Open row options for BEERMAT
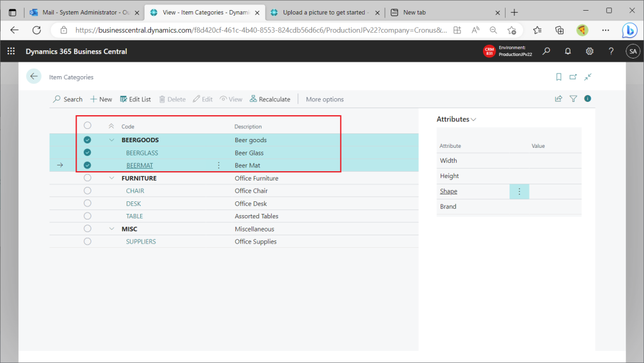Image resolution: width=644 pixels, height=363 pixels. tap(218, 165)
